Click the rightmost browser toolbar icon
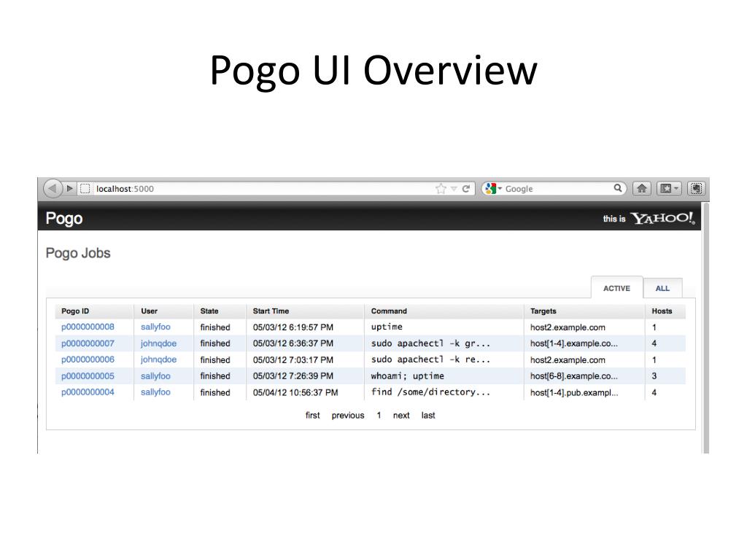The width and height of the screenshot is (747, 560). click(x=696, y=189)
